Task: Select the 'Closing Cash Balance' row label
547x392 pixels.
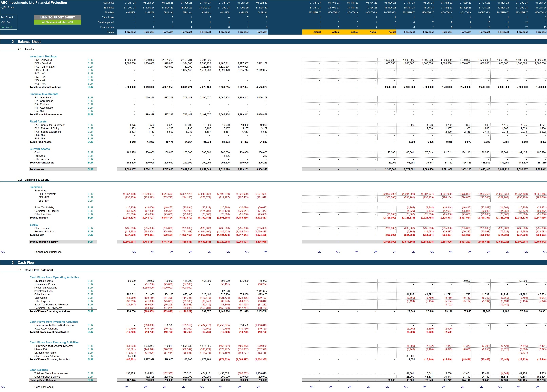Action: (42, 380)
